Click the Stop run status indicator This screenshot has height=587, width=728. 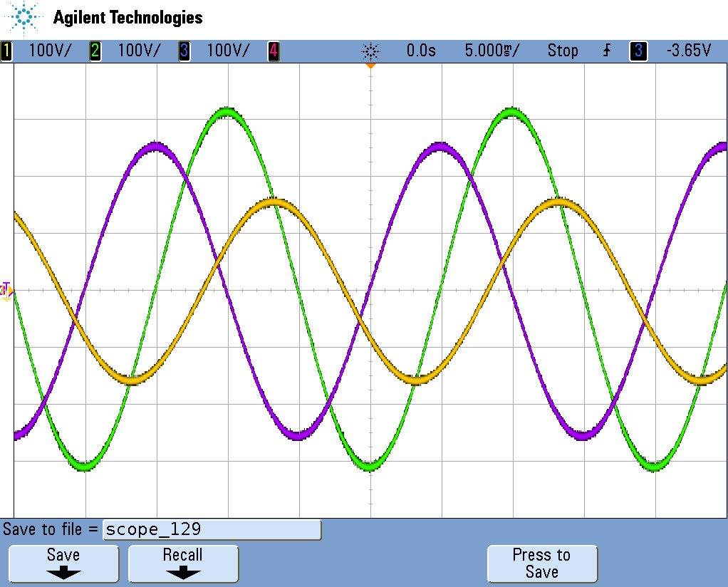point(563,51)
